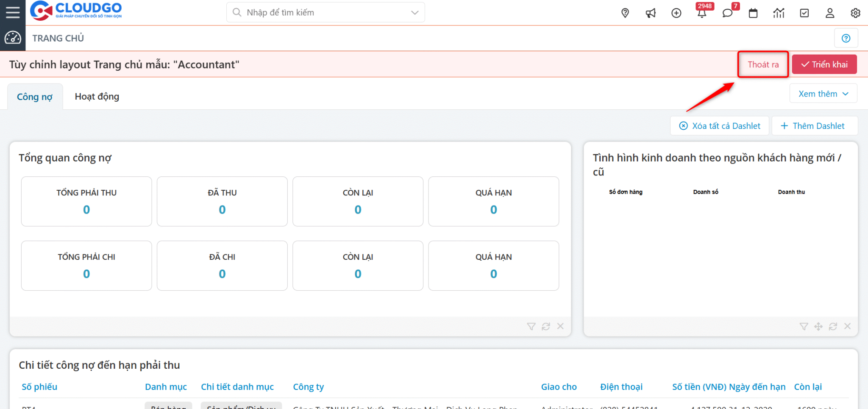Screen dimensions: 868x409
Task: Sort by the Danh mục column header
Action: point(166,387)
